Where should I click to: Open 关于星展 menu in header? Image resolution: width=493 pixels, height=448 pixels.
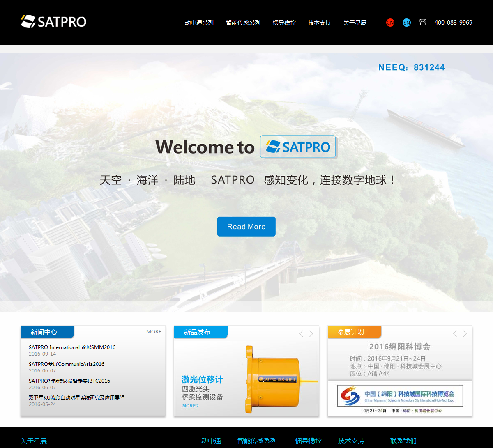tap(355, 23)
